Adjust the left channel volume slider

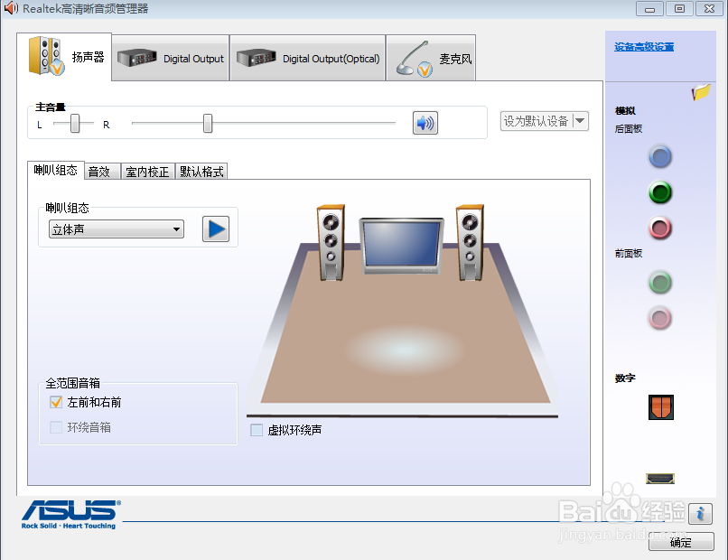click(x=75, y=124)
